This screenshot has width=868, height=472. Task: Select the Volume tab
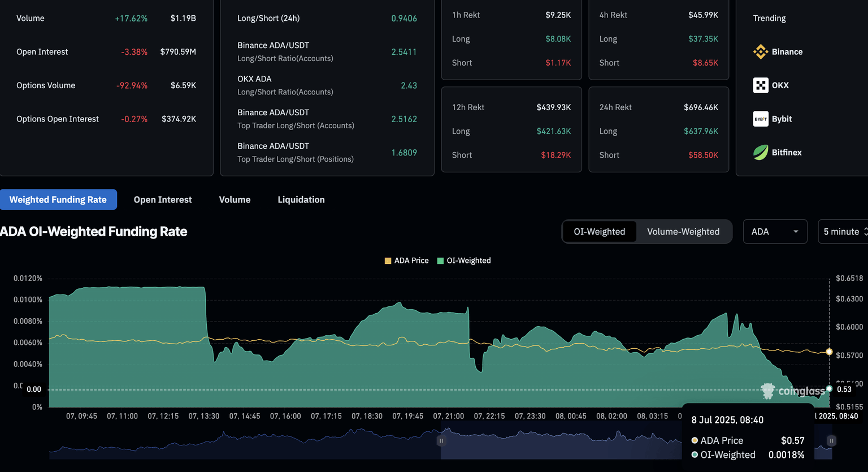235,200
